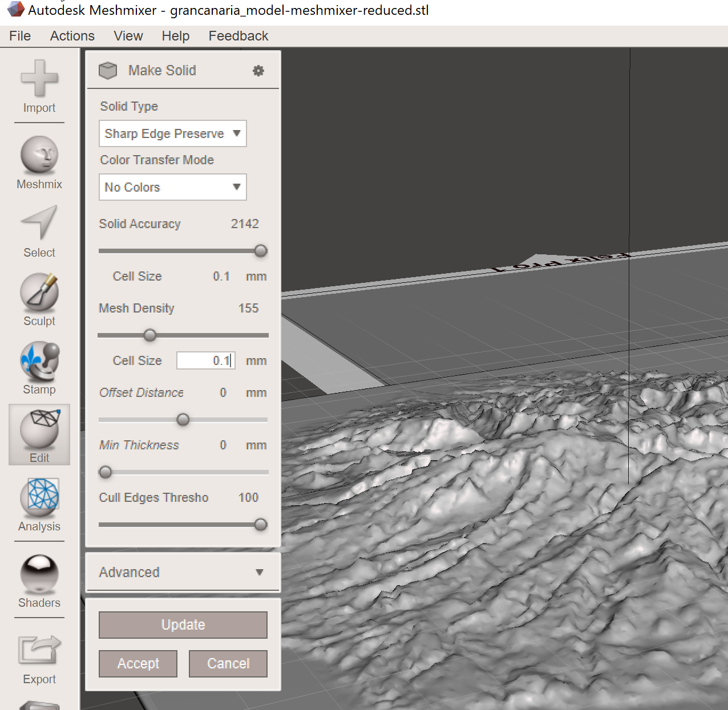
Task: Open the Edit tool menu
Action: pyautogui.click(x=39, y=435)
